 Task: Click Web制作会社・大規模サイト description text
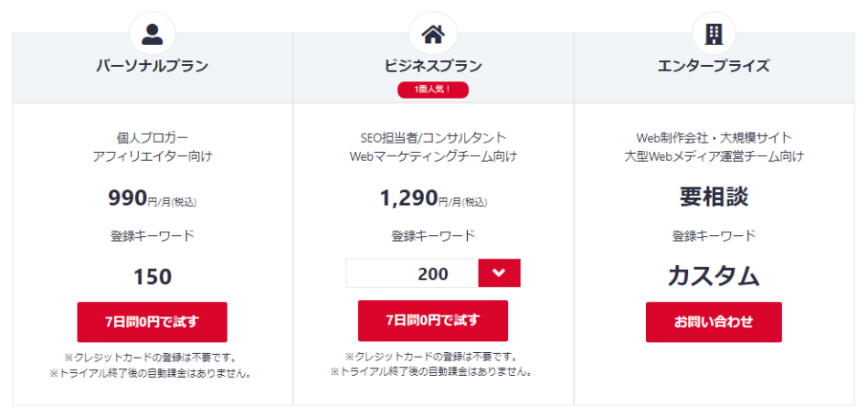click(714, 138)
